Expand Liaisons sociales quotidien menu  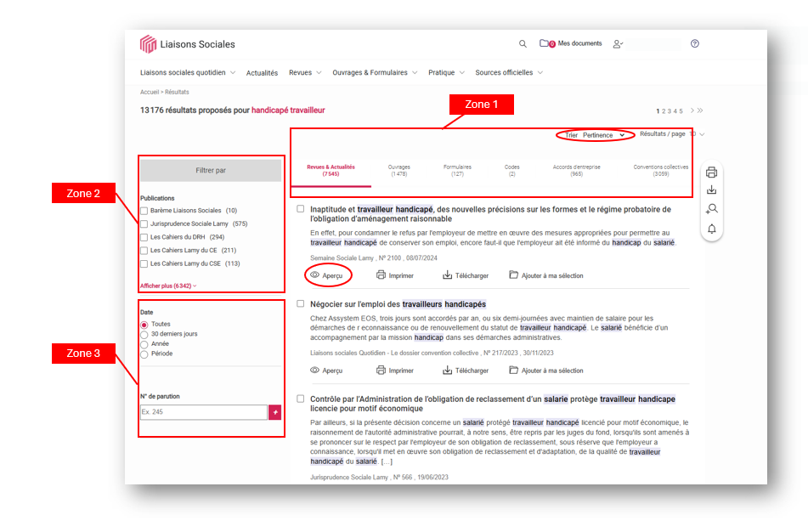(x=188, y=73)
